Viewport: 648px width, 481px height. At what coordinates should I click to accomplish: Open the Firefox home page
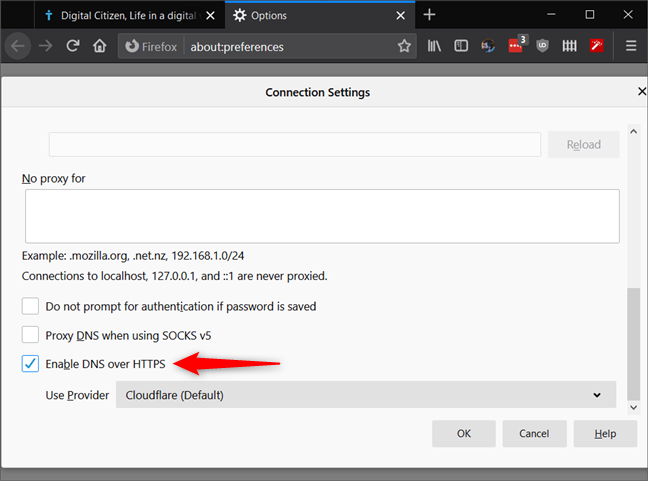point(100,46)
